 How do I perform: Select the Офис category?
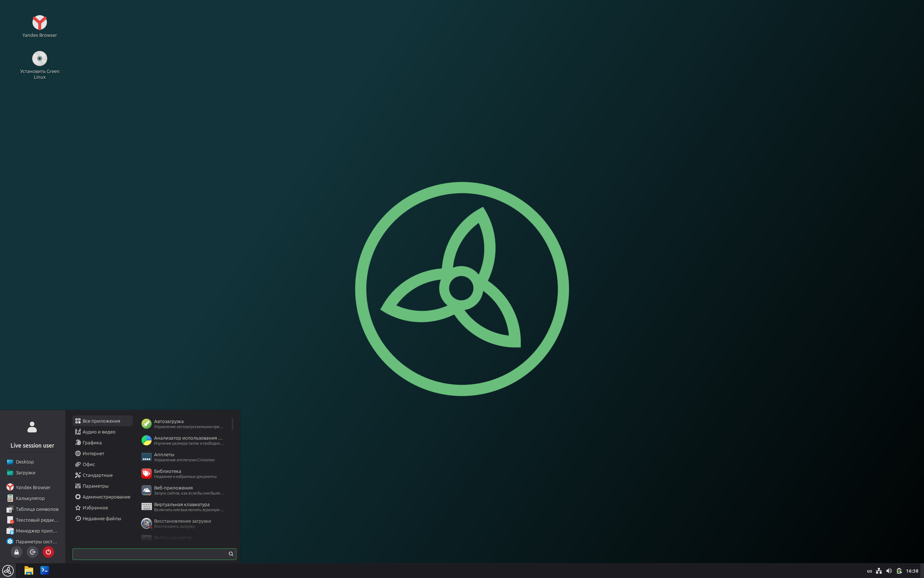point(103,464)
